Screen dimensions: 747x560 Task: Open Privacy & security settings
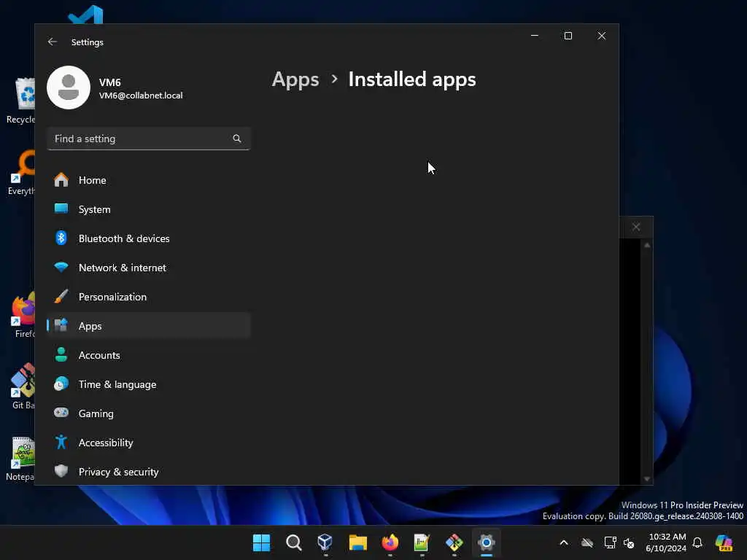[149, 472]
